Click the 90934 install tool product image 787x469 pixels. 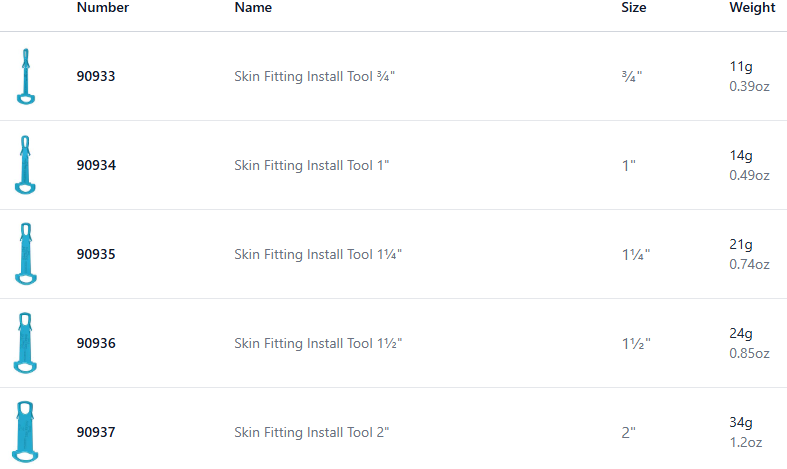pos(26,165)
